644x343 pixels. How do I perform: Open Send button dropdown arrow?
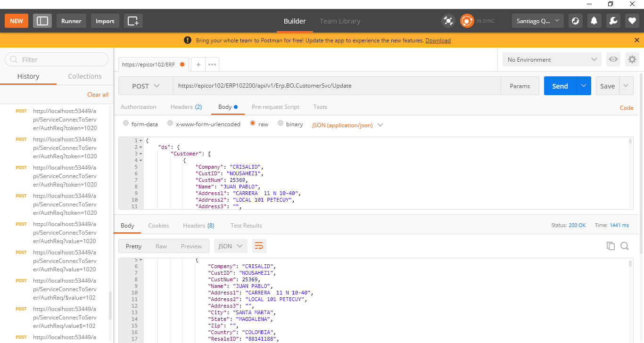[x=584, y=86]
